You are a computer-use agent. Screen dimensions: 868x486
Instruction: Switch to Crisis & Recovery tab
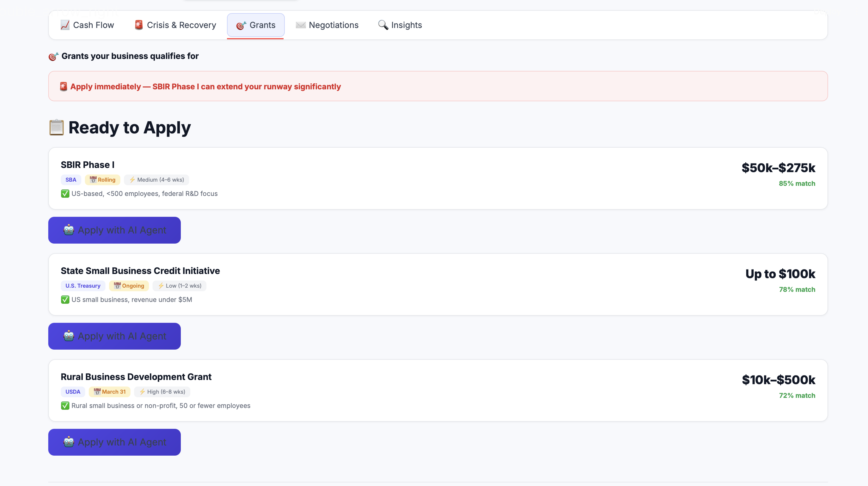coord(175,25)
